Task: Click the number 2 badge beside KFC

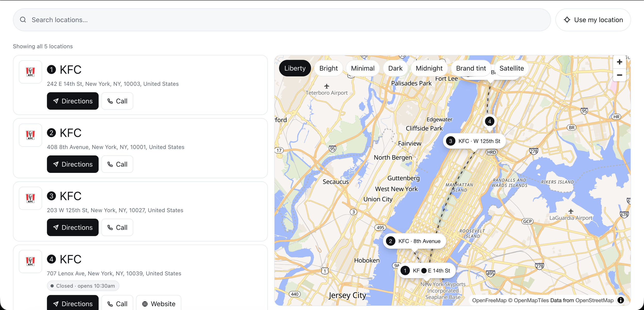Action: point(52,133)
